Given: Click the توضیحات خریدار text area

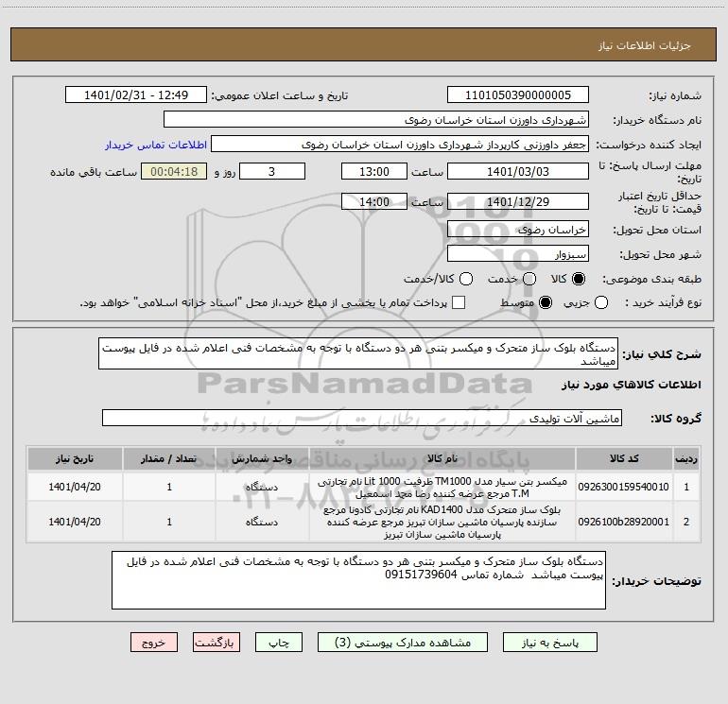Looking at the screenshot, I should (358, 580).
